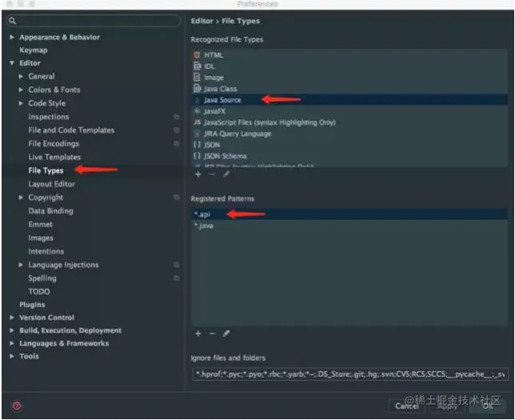The image size is (515, 420).
Task: Select JavaScript Files syntax highlighting entry
Action: click(x=349, y=122)
